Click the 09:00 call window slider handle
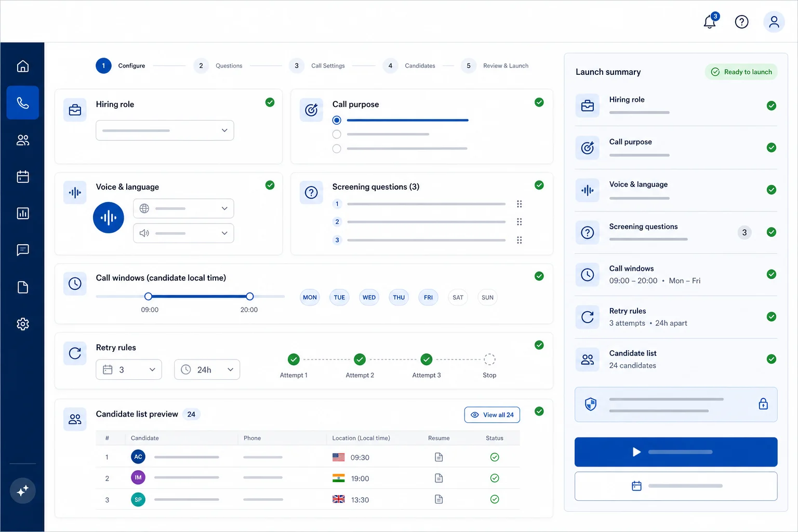 click(x=149, y=296)
